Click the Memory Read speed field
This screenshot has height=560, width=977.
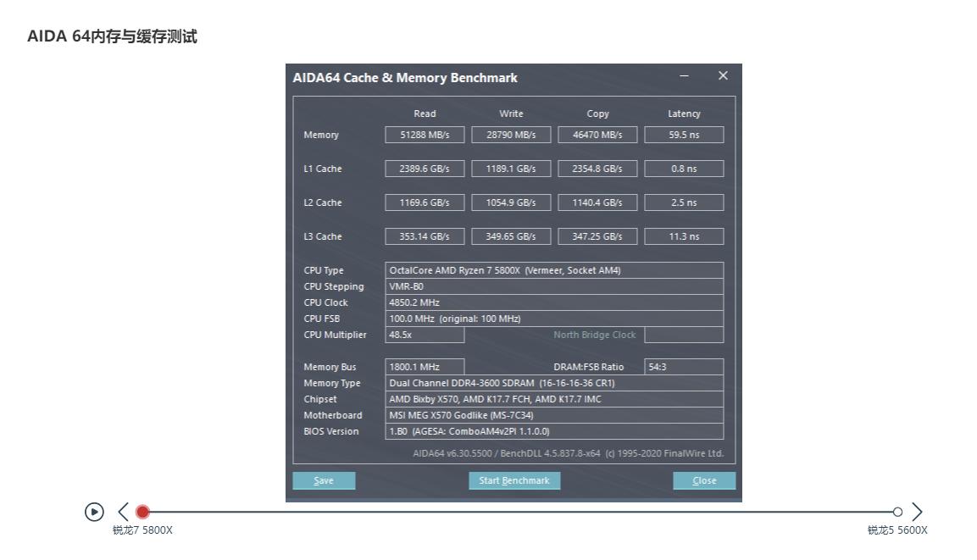tap(424, 134)
